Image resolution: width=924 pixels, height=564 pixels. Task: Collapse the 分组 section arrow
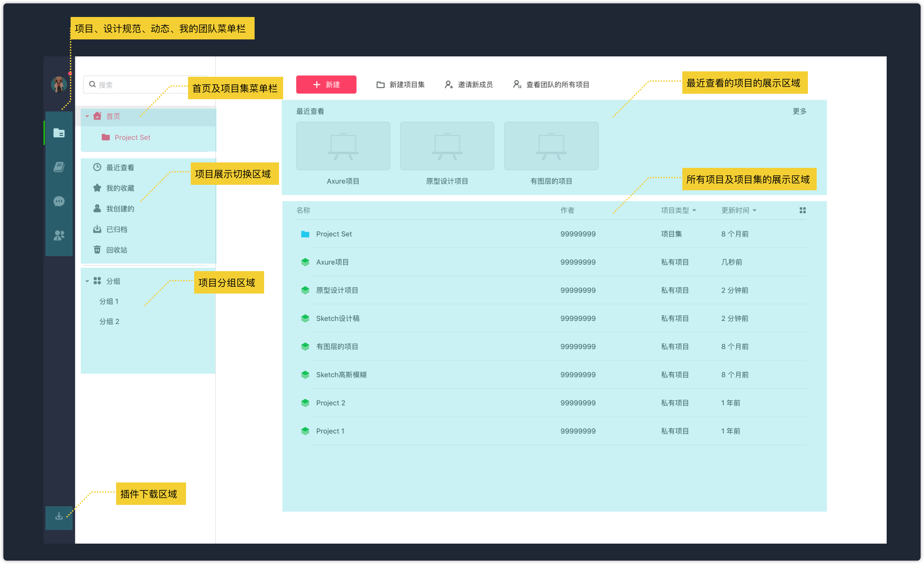coord(87,281)
